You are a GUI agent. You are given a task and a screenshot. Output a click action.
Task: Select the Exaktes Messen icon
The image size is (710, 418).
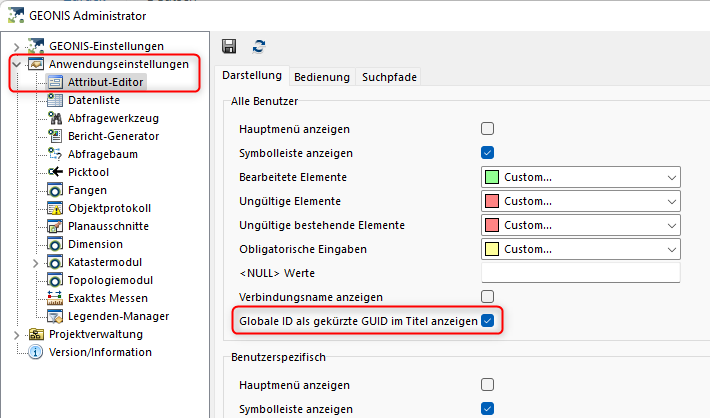tap(56, 298)
